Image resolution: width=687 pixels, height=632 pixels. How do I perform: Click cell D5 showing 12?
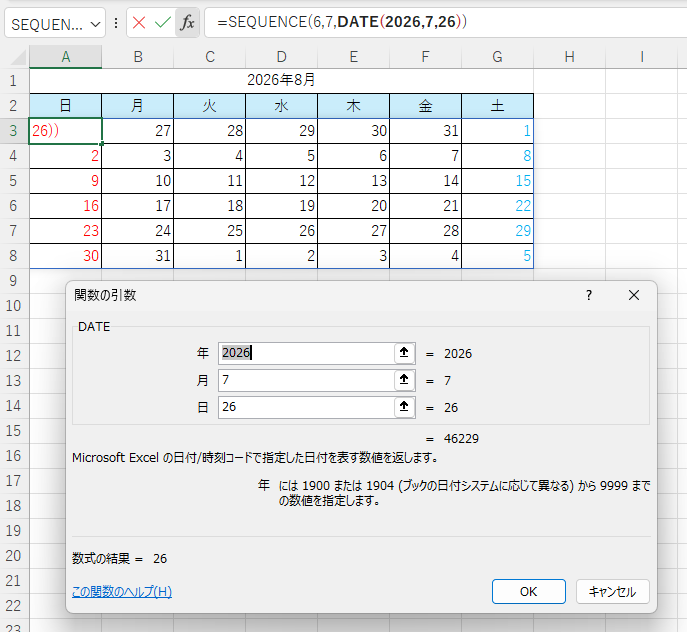point(281,181)
